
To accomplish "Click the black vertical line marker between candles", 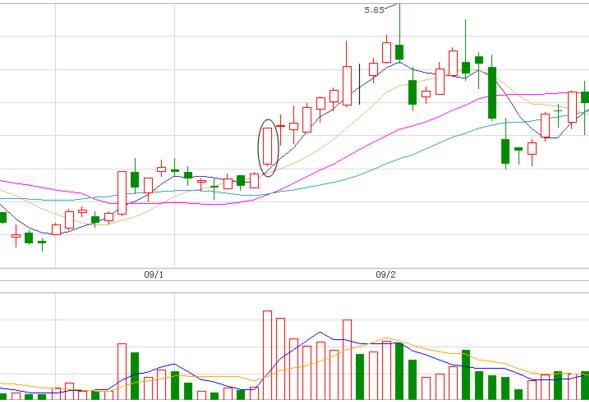I will click(359, 84).
